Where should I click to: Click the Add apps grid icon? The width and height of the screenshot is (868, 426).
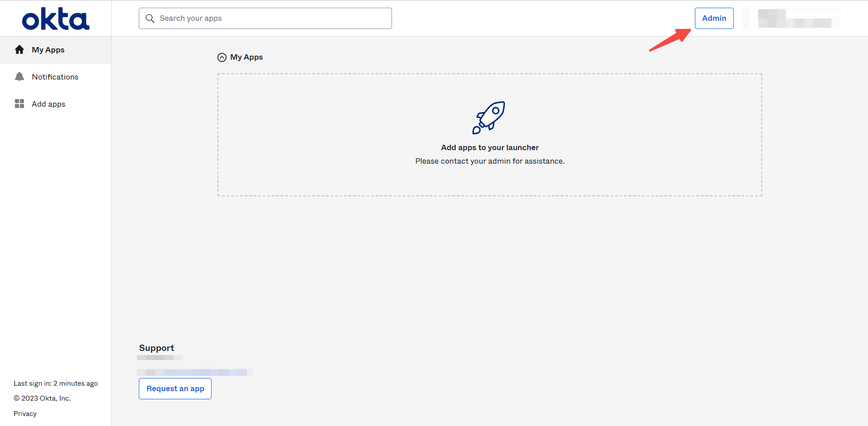19,104
